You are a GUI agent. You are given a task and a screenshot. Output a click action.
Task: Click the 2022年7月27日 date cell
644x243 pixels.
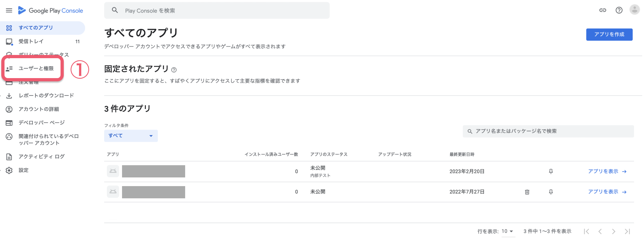point(467,192)
